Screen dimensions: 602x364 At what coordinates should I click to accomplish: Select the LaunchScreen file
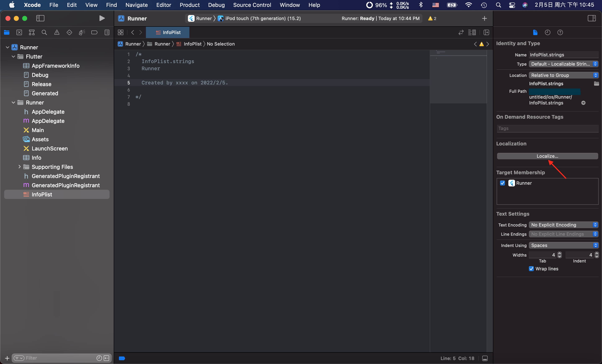[x=50, y=148]
